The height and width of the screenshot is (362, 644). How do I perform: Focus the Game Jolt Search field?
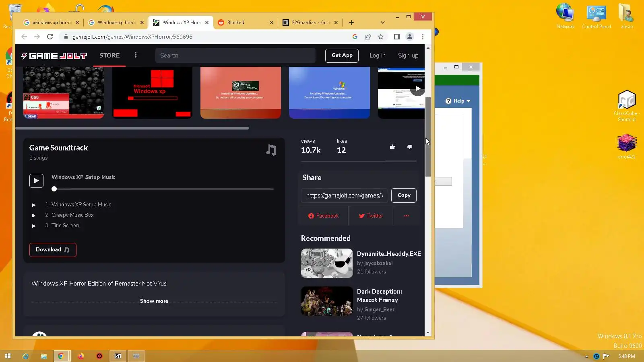tap(235, 56)
